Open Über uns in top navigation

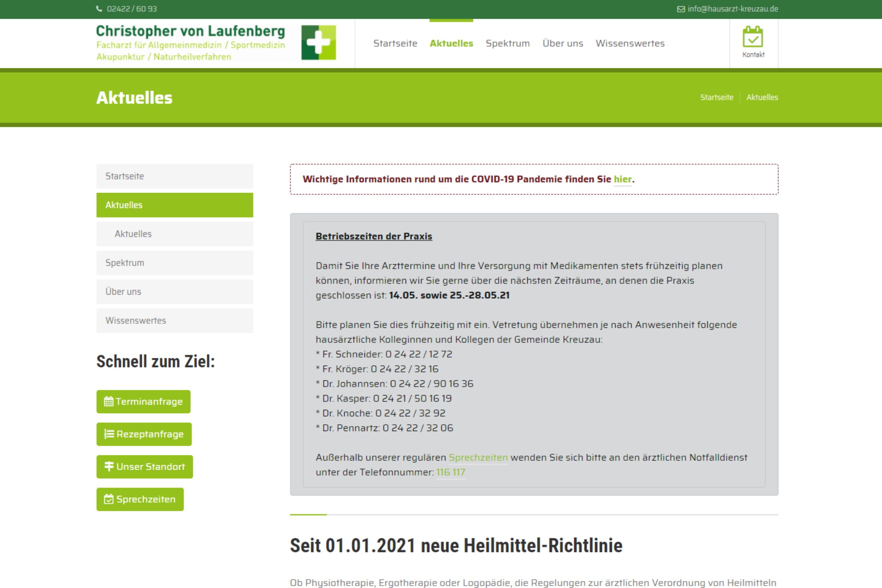[x=563, y=43]
